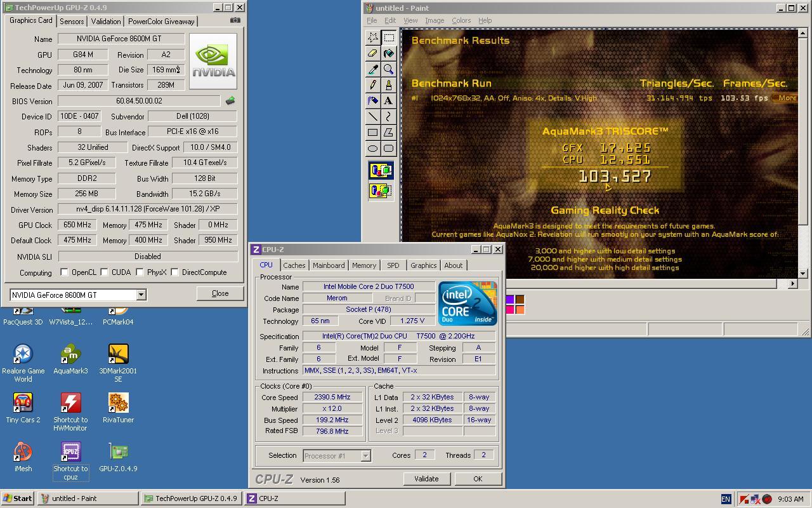Open the PowerColor Giveaway tab
812x508 pixels.
tap(161, 22)
